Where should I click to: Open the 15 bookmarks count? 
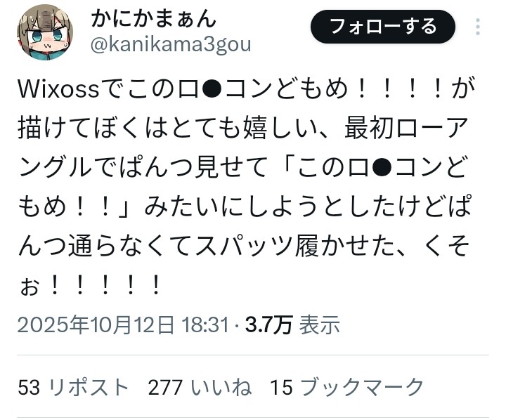(281, 387)
